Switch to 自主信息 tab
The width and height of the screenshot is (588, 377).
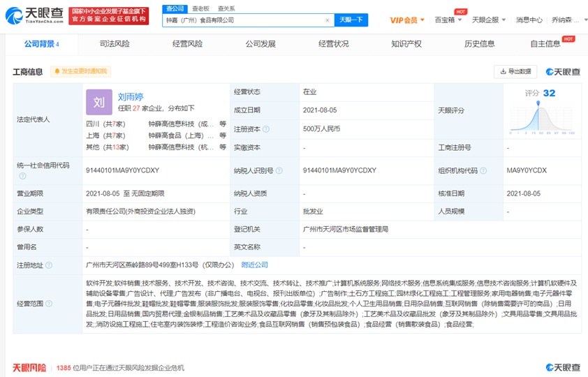click(x=545, y=44)
